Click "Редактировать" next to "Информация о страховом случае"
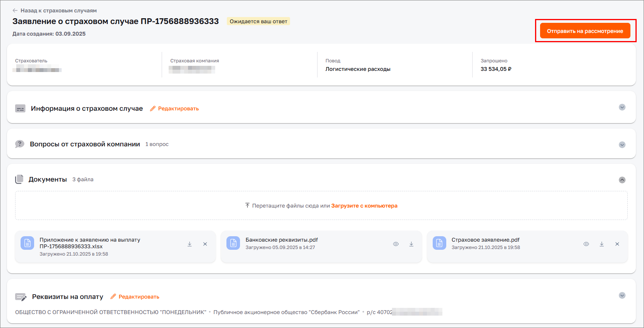The width and height of the screenshot is (644, 328). coord(178,108)
